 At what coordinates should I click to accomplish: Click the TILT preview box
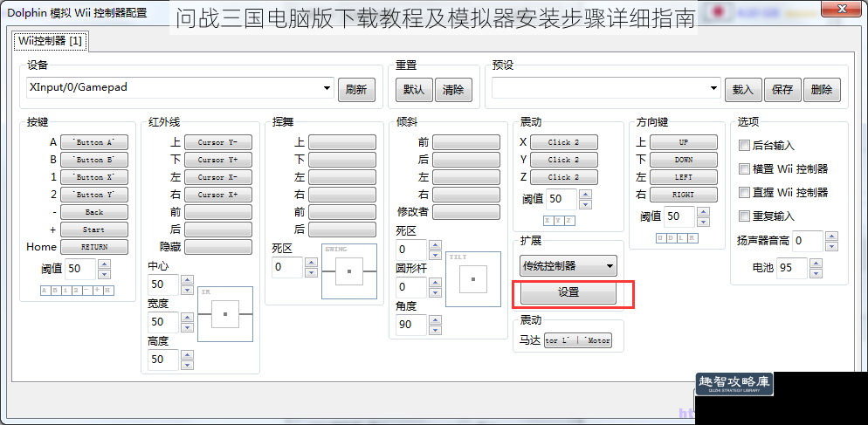[x=473, y=279]
